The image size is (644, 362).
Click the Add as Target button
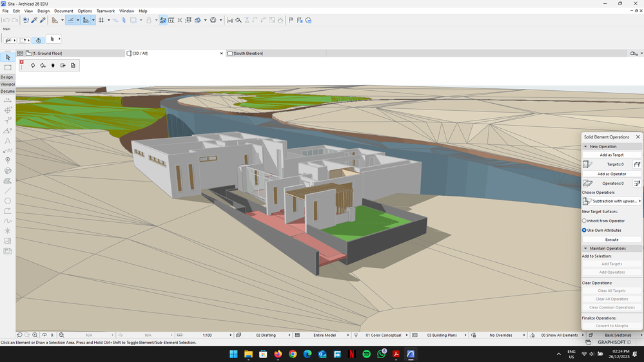[x=612, y=155]
